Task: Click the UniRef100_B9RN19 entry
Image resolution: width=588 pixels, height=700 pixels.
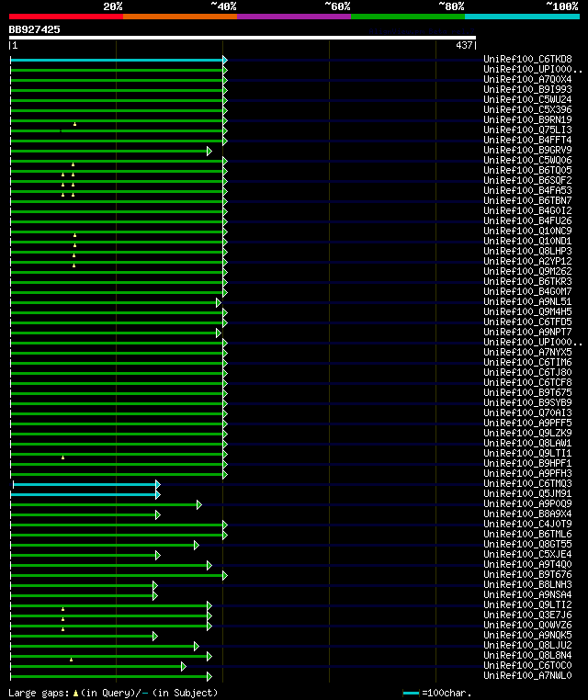Action: [527, 120]
